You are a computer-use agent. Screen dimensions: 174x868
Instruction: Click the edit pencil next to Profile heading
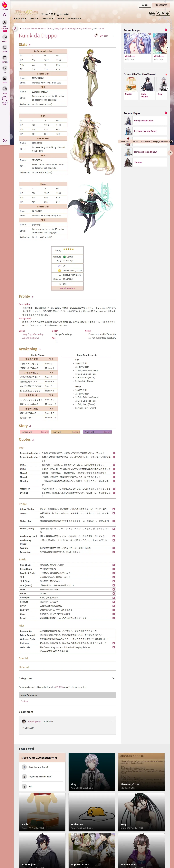pyautogui.click(x=32, y=297)
